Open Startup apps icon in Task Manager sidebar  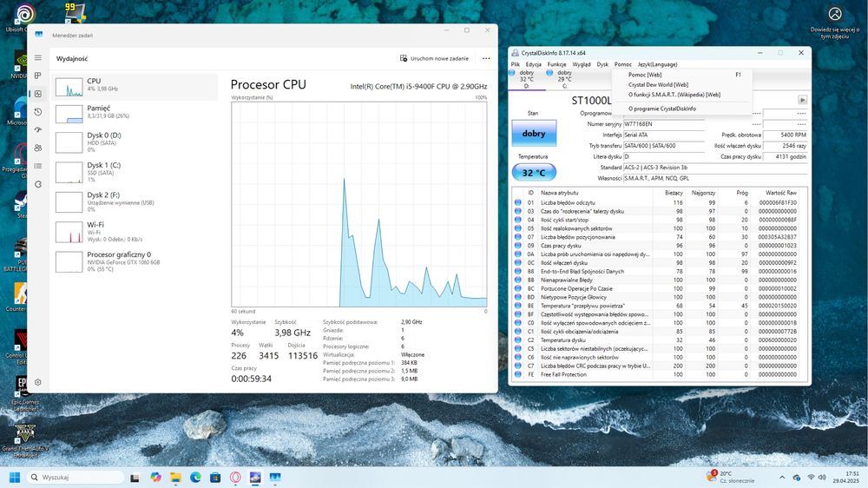click(x=37, y=129)
